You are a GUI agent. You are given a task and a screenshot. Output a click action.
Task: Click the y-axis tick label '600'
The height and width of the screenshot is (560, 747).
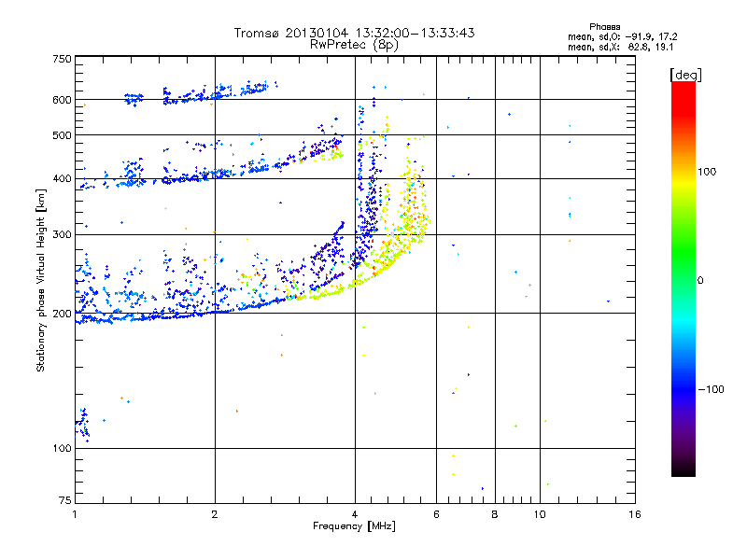coord(62,100)
